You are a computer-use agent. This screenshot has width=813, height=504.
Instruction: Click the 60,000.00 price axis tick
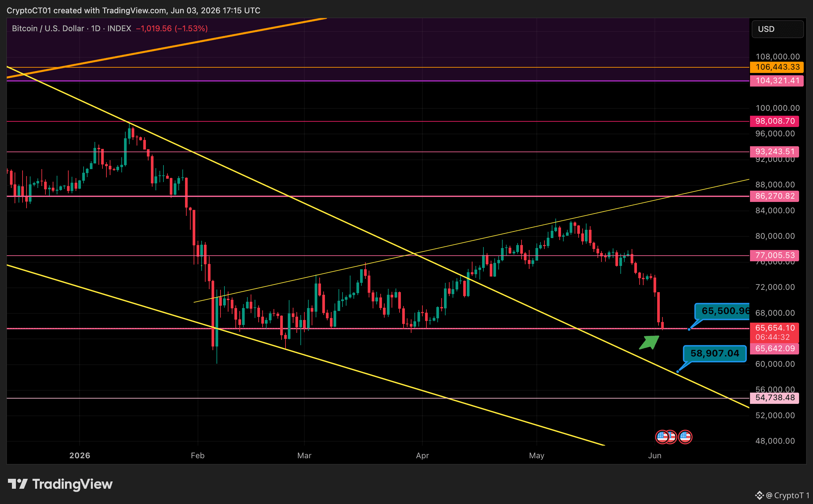tap(775, 364)
